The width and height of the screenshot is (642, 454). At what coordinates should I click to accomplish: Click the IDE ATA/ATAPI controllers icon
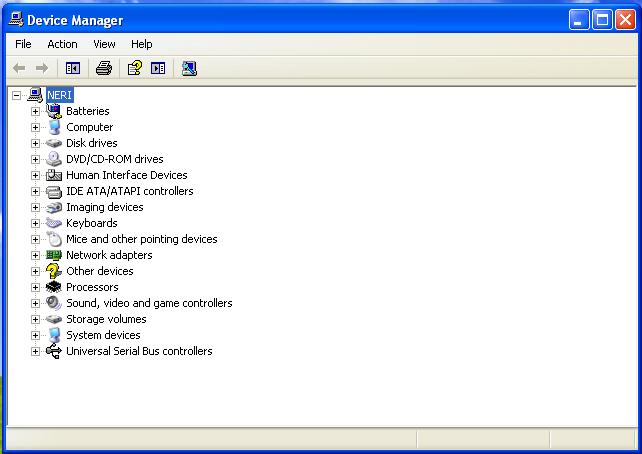point(54,191)
